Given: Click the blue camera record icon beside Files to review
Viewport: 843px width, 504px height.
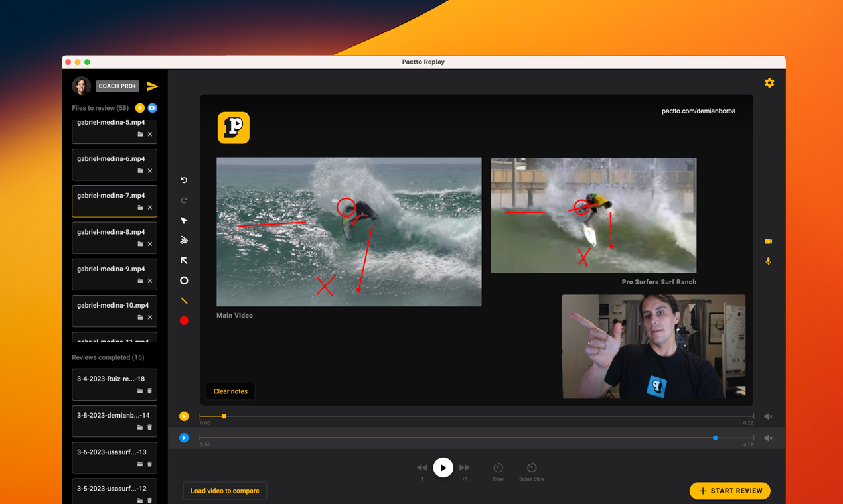Looking at the screenshot, I should 152,108.
